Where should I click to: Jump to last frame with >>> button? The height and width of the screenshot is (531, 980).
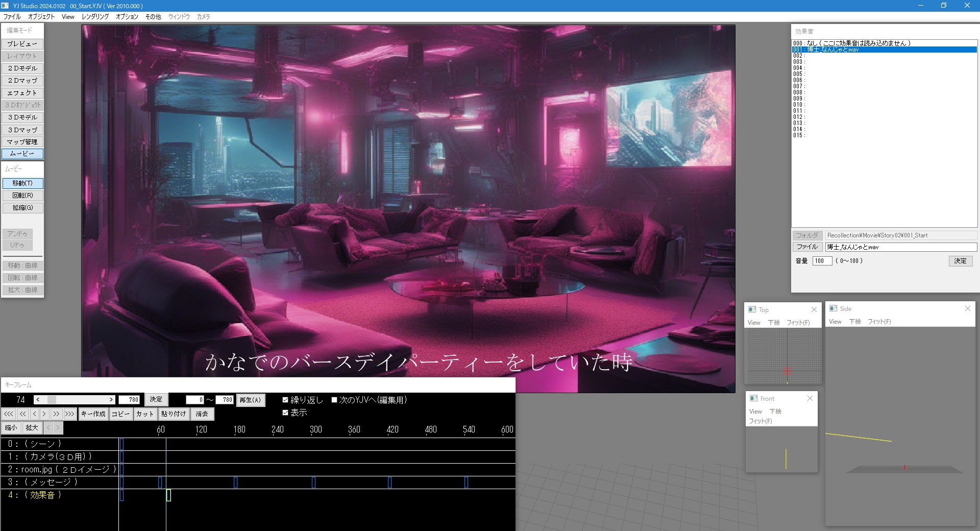pos(69,414)
